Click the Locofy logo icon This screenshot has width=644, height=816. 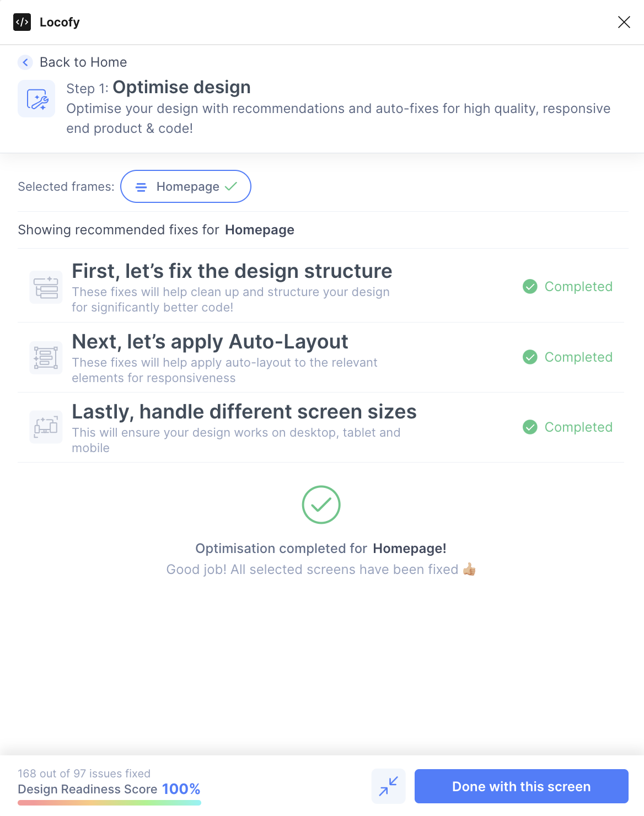click(22, 22)
